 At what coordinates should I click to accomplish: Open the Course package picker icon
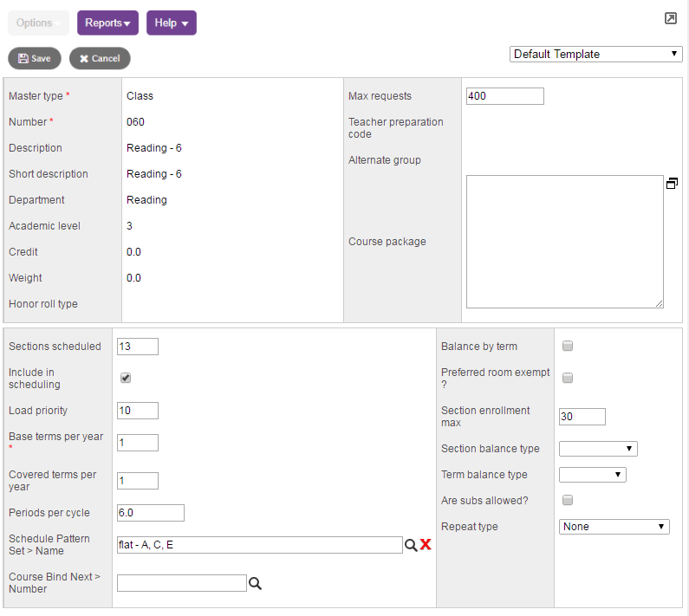pyautogui.click(x=672, y=184)
